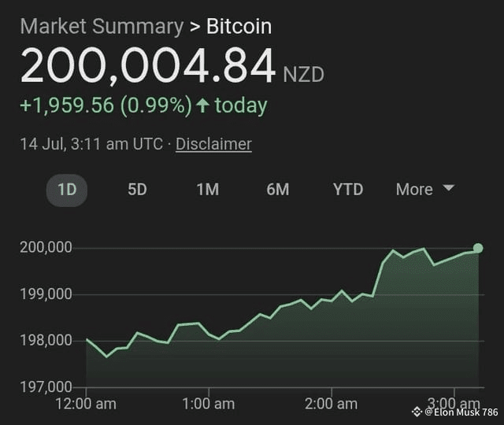Open the Disclaimer link
Viewport: 504px width, 425px height.
(x=213, y=144)
